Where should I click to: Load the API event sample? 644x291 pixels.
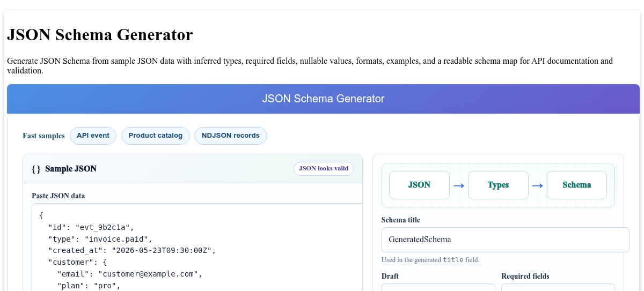point(93,136)
